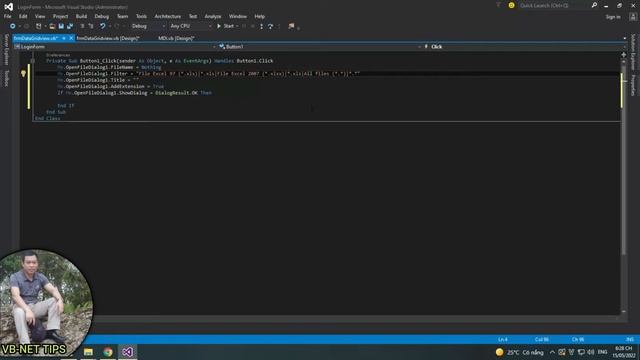Click the Step Over debug icon
Image resolution: width=640 pixels, height=360 pixels.
(270, 26)
